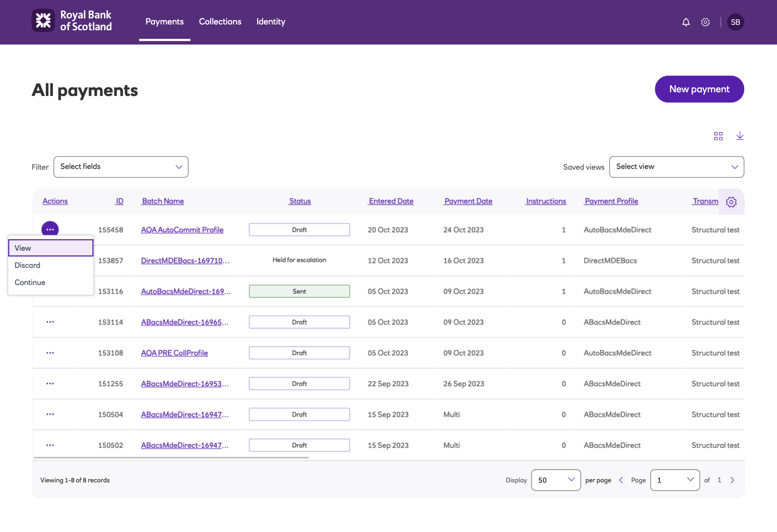This screenshot has width=777, height=532.
Task: Open ABacsMdeDirect-16965... batch link
Action: [x=185, y=322]
